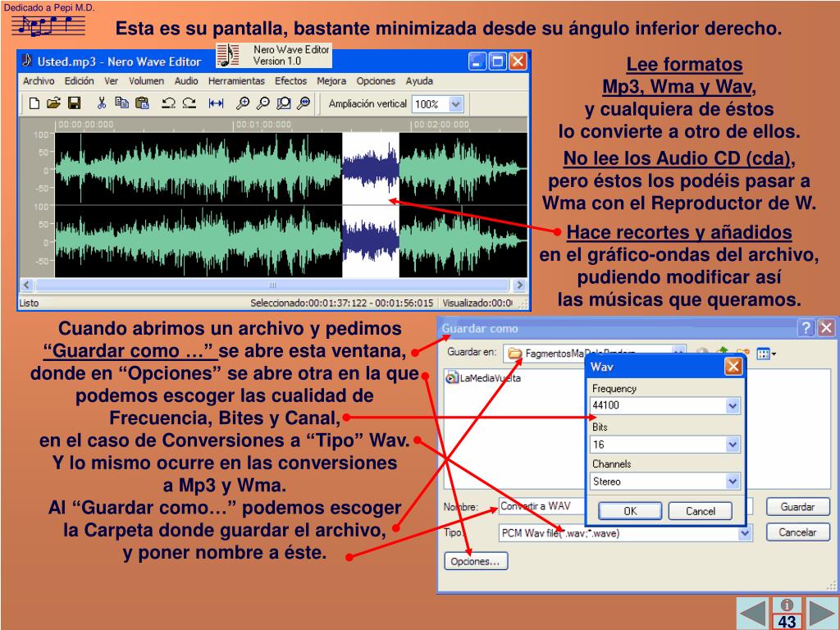Select all with the blue double-arrow icon
Image resolution: width=840 pixels, height=630 pixels.
point(216,103)
